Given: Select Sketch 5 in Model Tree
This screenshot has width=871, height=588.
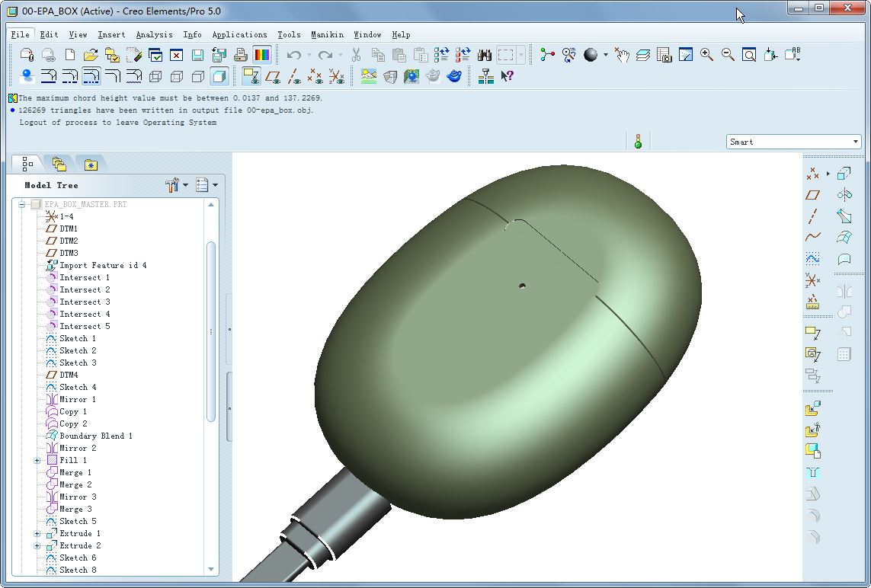Looking at the screenshot, I should (78, 522).
